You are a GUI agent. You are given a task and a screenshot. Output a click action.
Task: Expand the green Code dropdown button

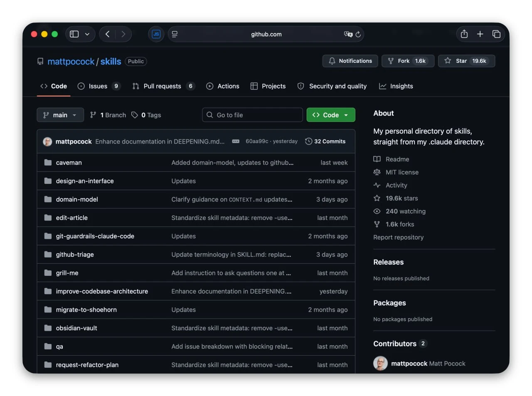pos(331,115)
